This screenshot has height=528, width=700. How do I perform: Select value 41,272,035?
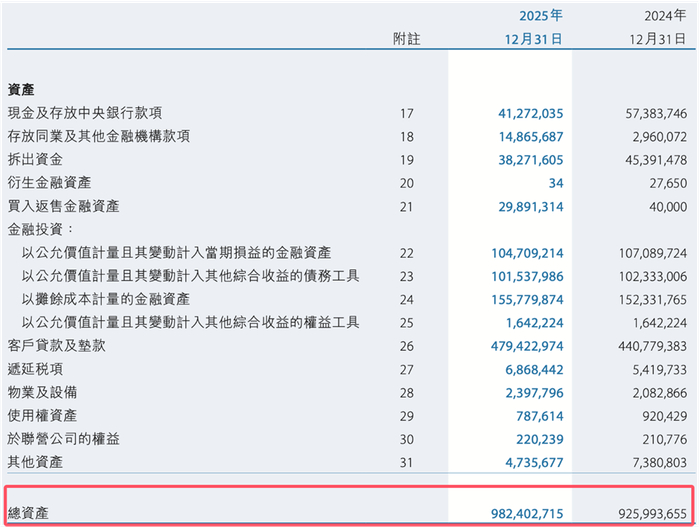pos(530,113)
